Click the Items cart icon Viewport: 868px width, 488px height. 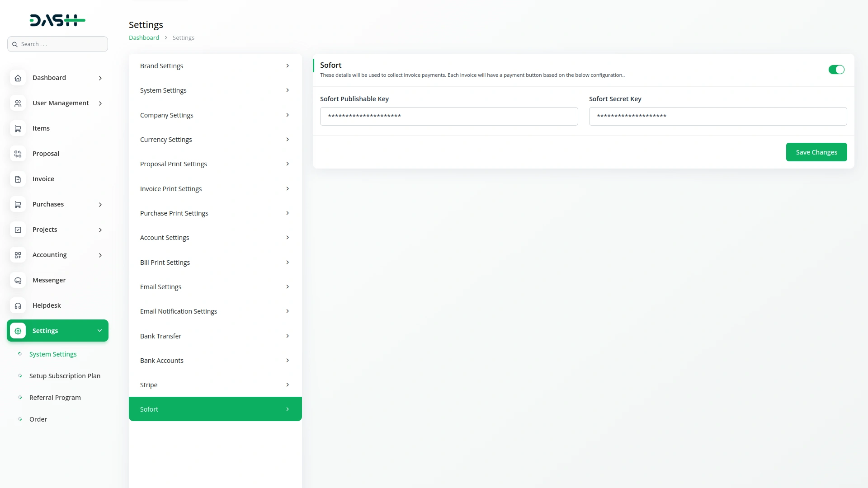coord(18,129)
